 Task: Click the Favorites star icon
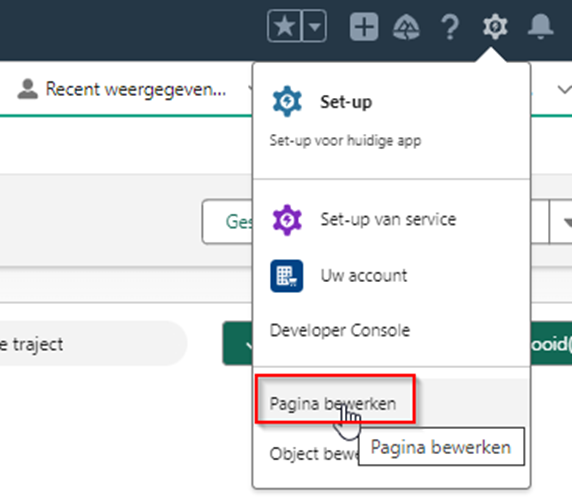tap(285, 26)
